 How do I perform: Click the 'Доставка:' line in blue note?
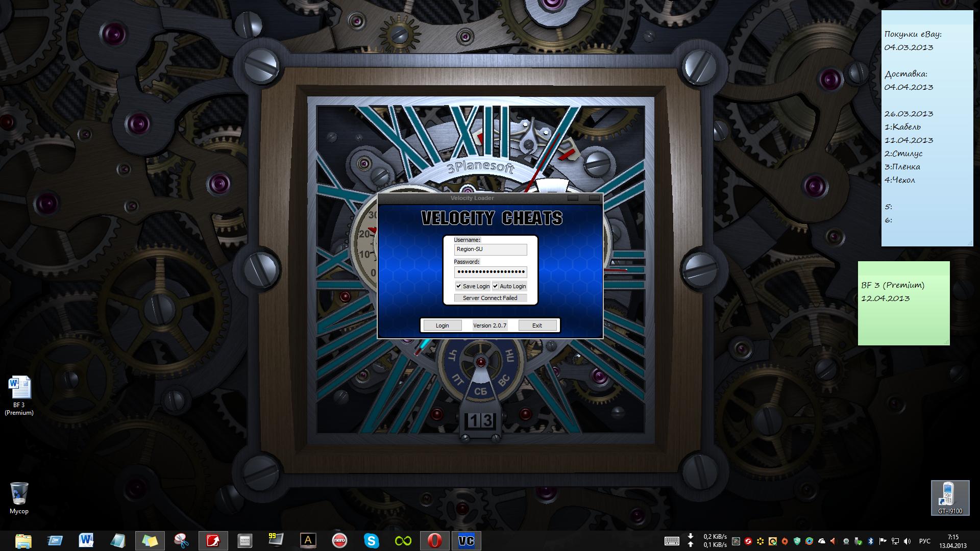pos(906,74)
